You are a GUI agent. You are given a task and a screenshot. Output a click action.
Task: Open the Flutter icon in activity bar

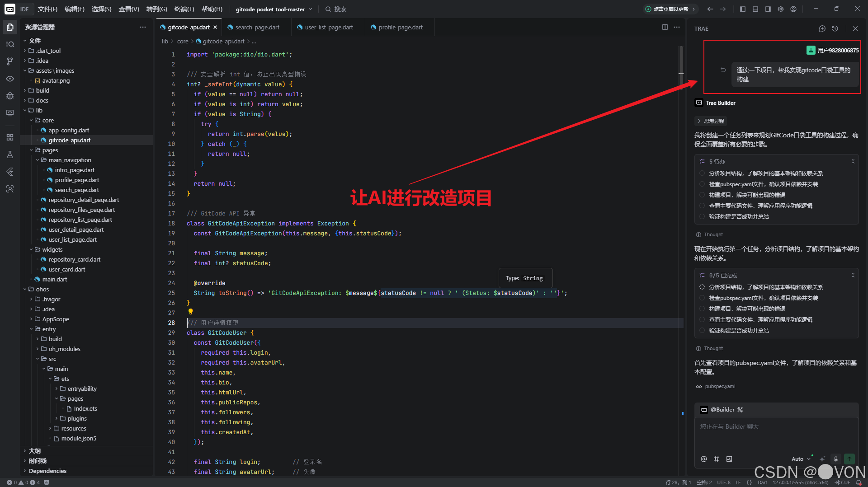click(10, 172)
